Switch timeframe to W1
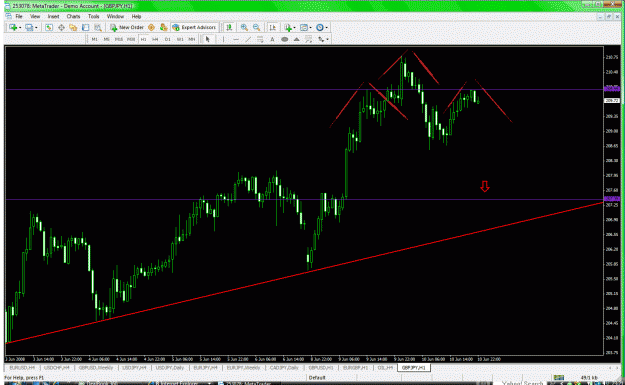Image resolution: width=625 pixels, height=385 pixels. 180,39
